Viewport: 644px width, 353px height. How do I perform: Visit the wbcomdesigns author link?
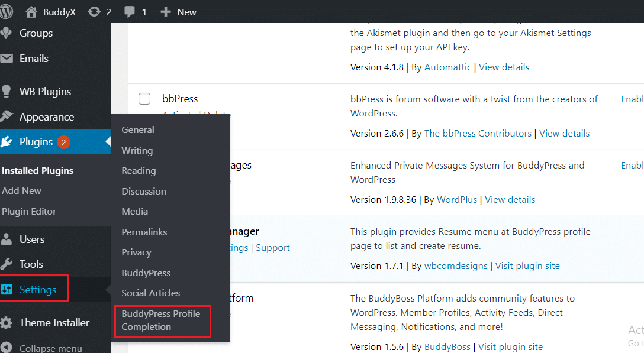456,266
